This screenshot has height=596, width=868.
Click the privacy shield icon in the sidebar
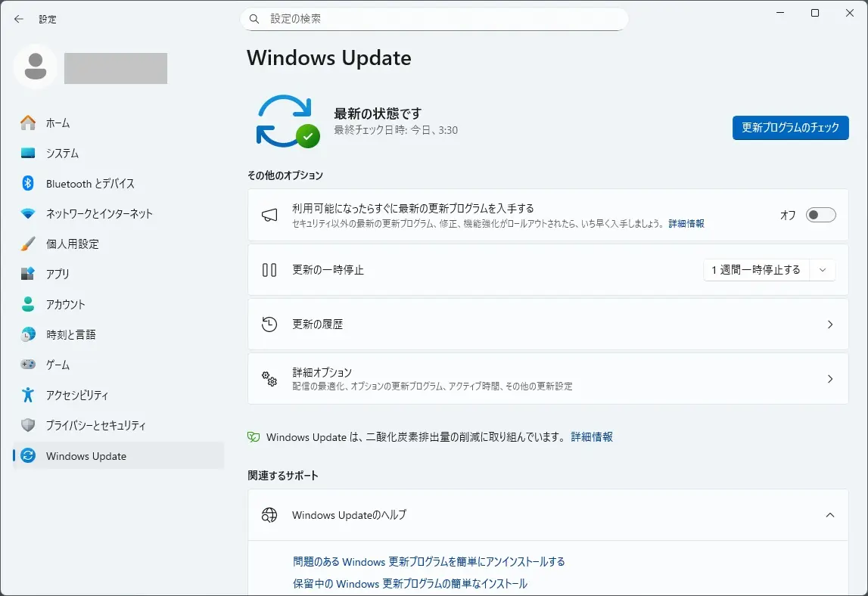[x=28, y=425]
